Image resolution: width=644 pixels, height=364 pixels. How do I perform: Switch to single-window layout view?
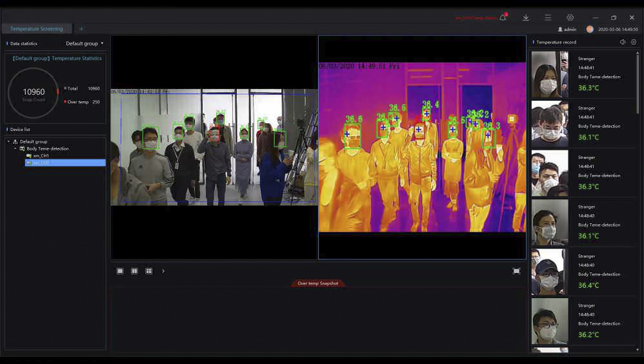click(120, 271)
